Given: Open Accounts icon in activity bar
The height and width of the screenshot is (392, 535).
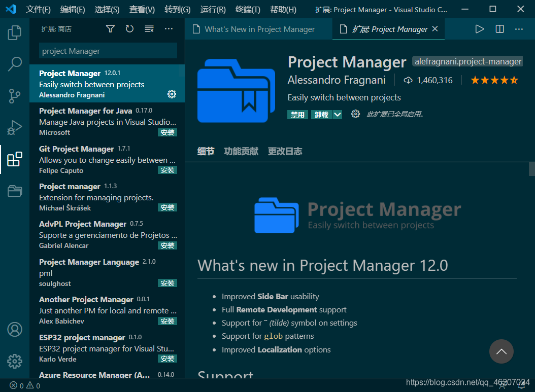Looking at the screenshot, I should [x=15, y=329].
